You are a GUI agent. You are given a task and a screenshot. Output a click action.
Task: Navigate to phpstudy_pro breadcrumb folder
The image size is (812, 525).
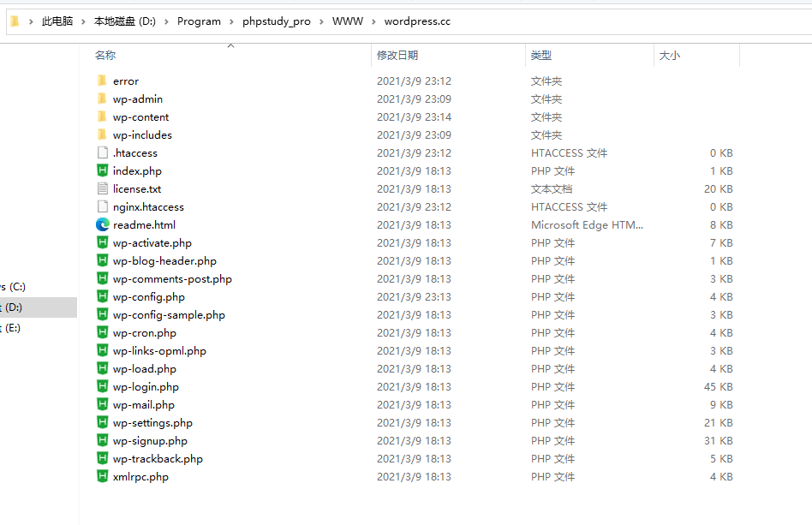click(x=277, y=21)
